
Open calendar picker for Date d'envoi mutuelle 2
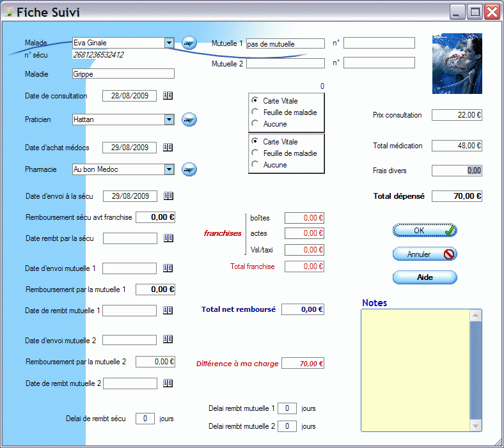[x=168, y=339]
